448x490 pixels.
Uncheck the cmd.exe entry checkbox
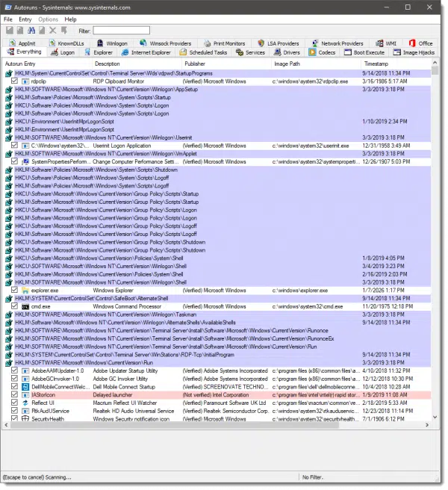tap(14, 306)
